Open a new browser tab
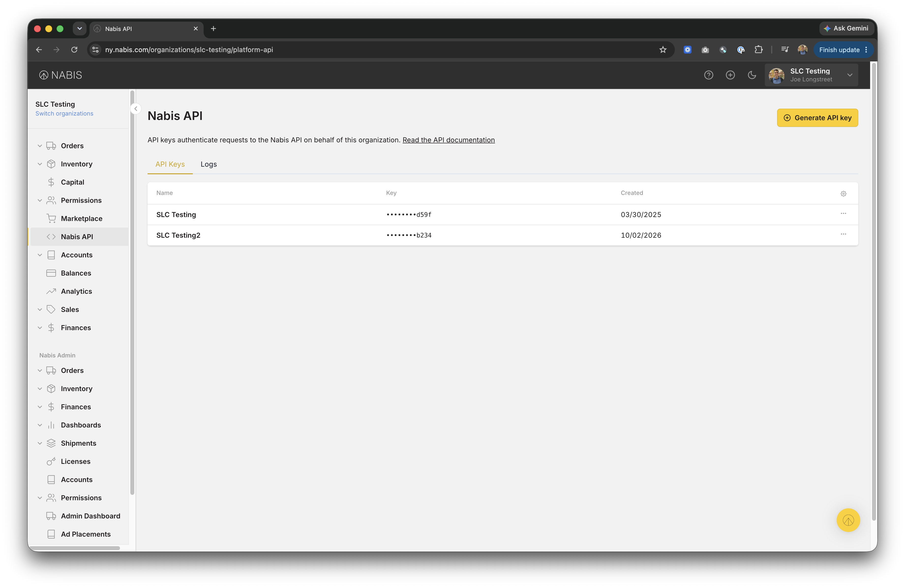The width and height of the screenshot is (905, 588). click(213, 29)
